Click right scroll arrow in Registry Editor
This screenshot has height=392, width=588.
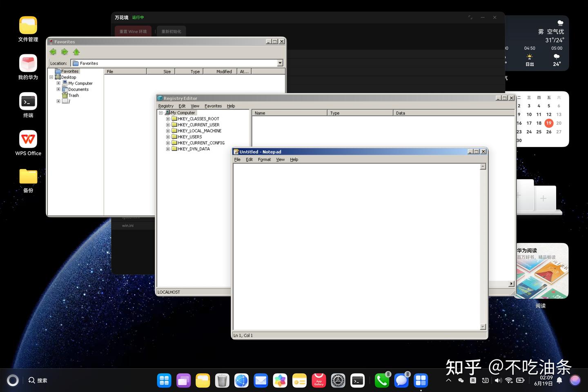(511, 284)
